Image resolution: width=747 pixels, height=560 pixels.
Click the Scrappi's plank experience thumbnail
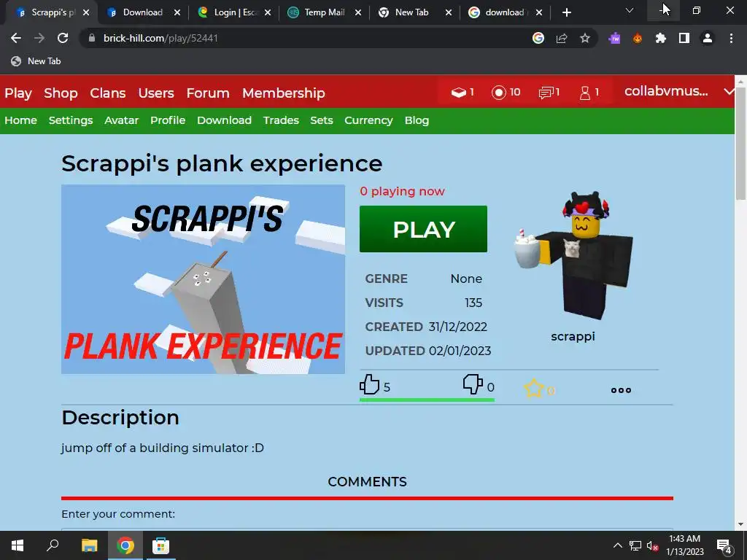(203, 279)
